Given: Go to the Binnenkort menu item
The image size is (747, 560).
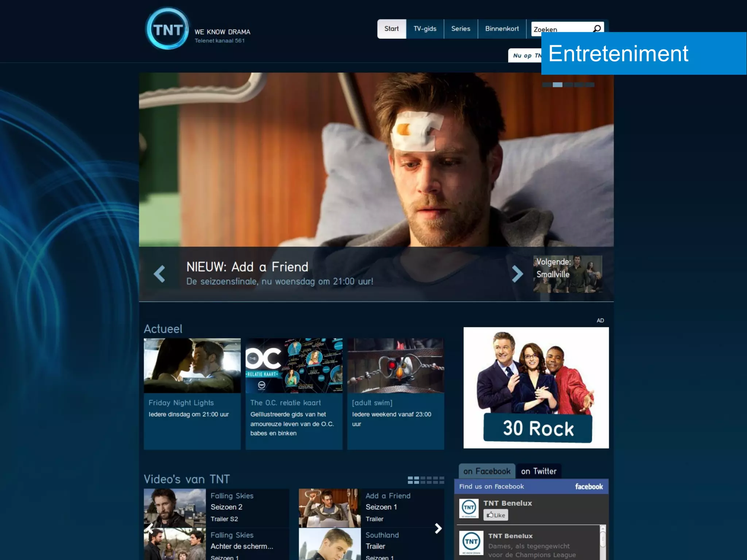Looking at the screenshot, I should click(502, 29).
